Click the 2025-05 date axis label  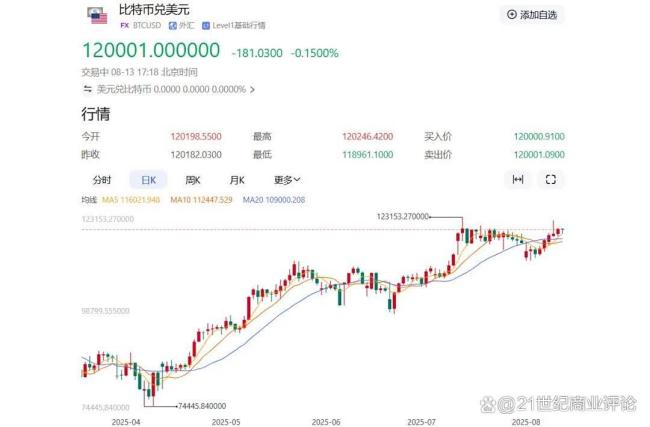coord(226,422)
